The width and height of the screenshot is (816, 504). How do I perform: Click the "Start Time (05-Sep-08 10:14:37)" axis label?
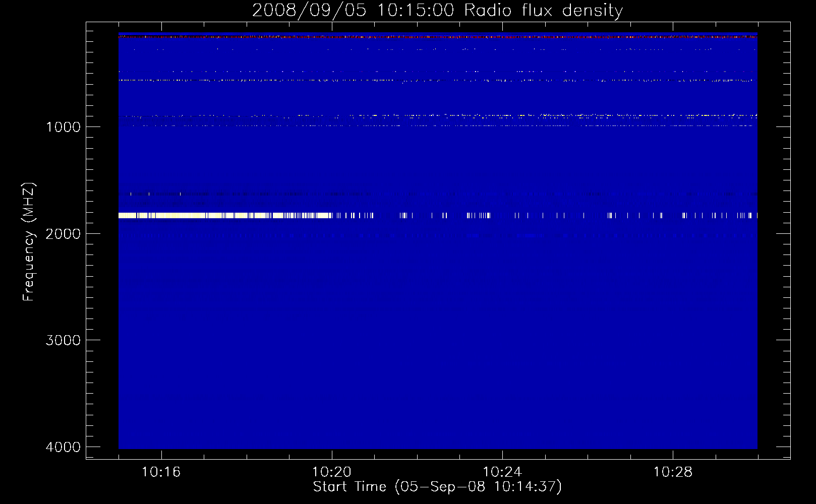coord(437,487)
